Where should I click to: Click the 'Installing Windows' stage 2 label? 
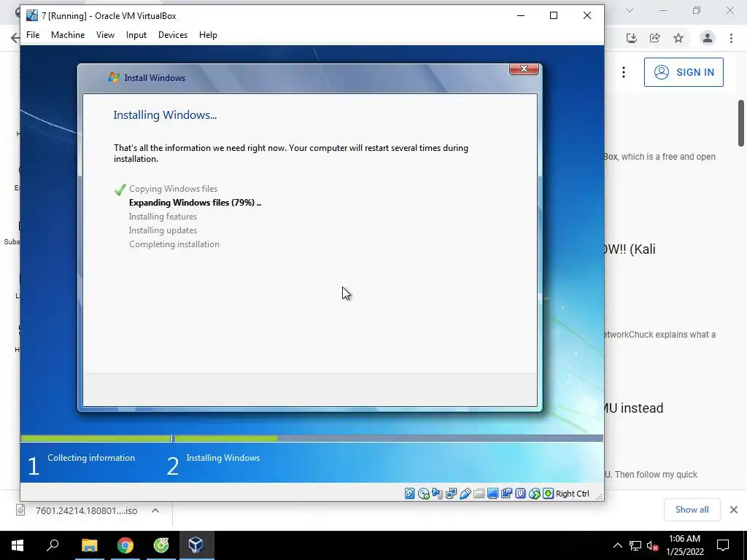[223, 458]
